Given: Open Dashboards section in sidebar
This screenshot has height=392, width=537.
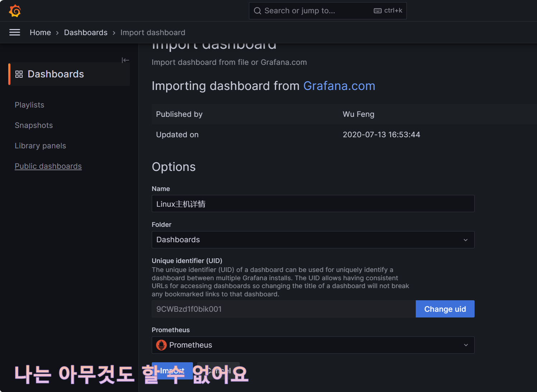Looking at the screenshot, I should [69, 74].
